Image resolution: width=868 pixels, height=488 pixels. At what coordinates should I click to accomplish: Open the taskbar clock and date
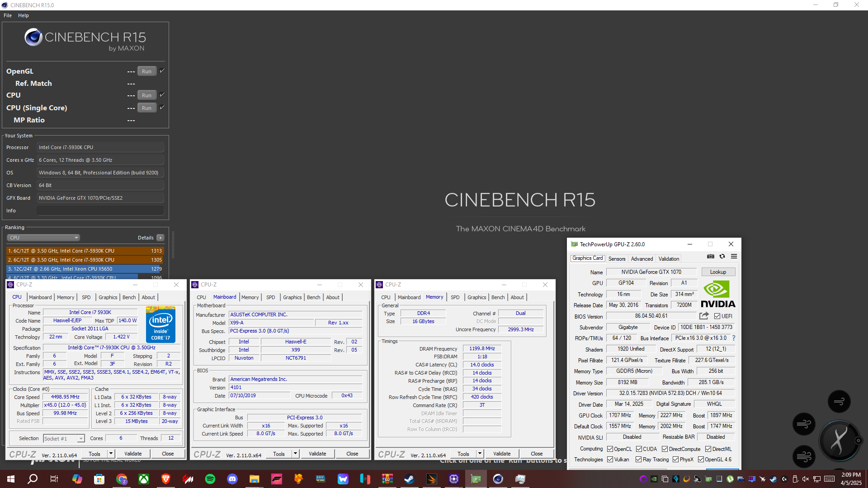tap(851, 479)
